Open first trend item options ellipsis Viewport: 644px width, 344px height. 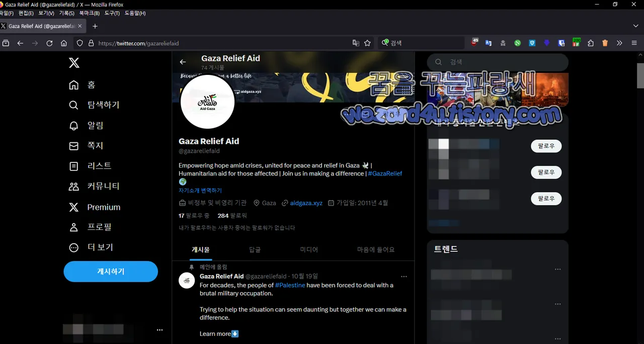point(557,270)
